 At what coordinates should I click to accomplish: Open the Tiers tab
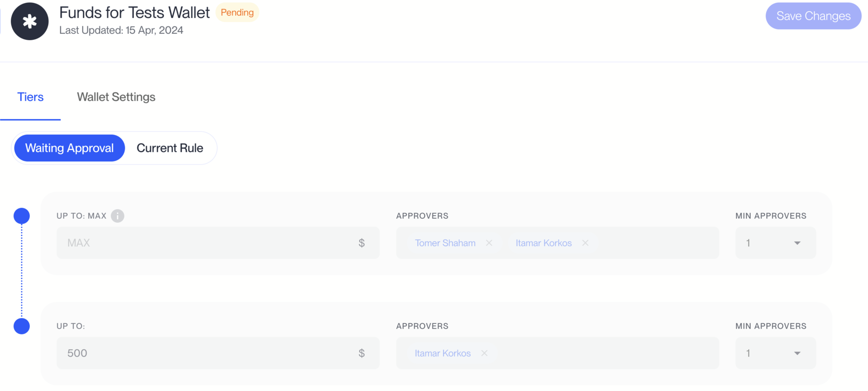pyautogui.click(x=30, y=97)
